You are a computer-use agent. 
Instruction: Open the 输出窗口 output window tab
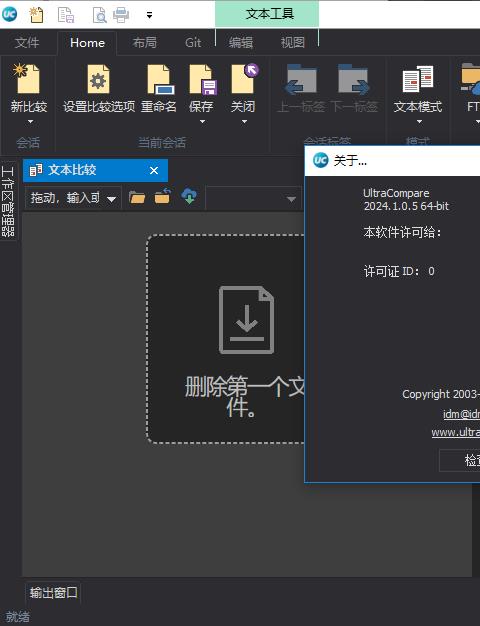[54, 593]
